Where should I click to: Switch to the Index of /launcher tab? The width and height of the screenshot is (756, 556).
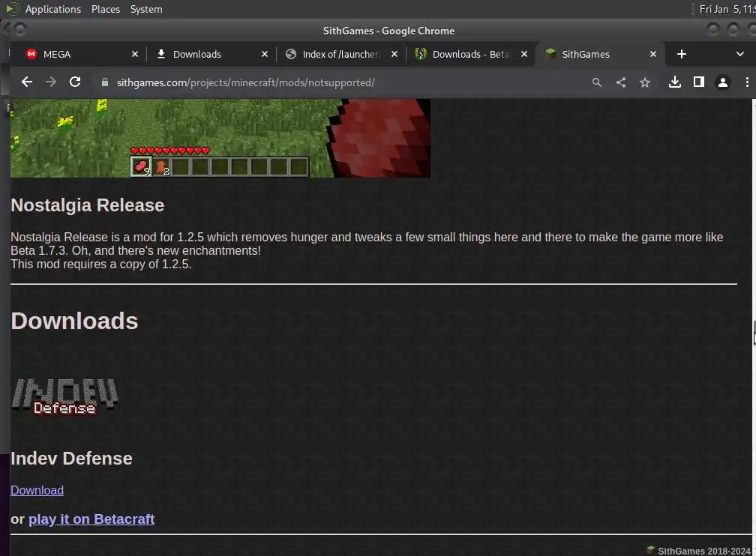[337, 55]
